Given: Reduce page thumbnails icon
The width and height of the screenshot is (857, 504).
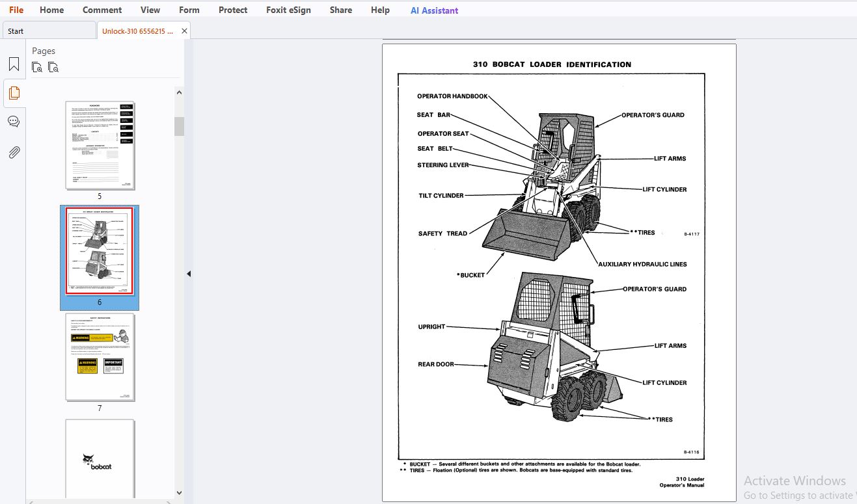Looking at the screenshot, I should [53, 67].
